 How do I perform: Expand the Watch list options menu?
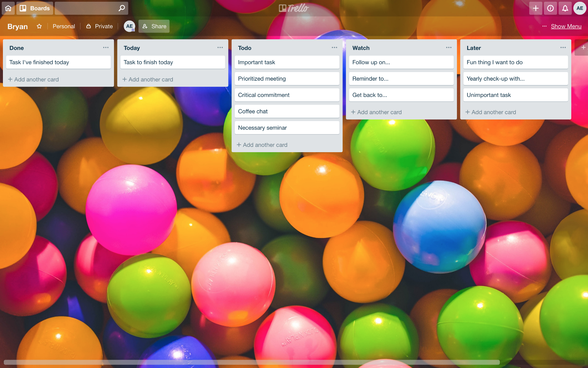[x=449, y=47]
